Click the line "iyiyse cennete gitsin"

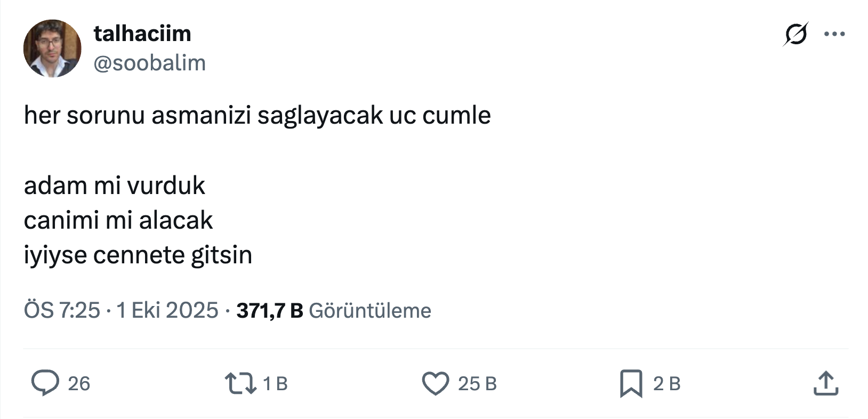pyautogui.click(x=138, y=255)
